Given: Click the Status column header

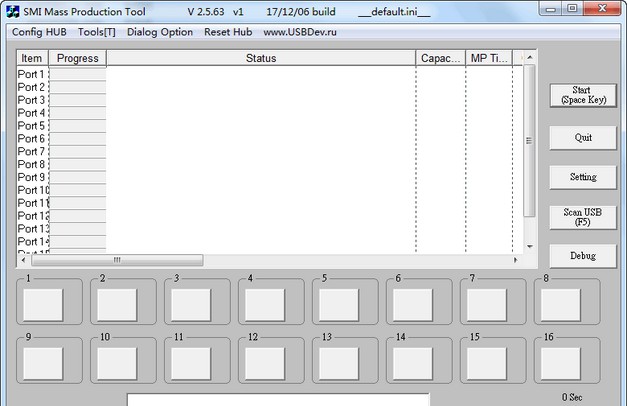Looking at the screenshot, I should [x=260, y=58].
